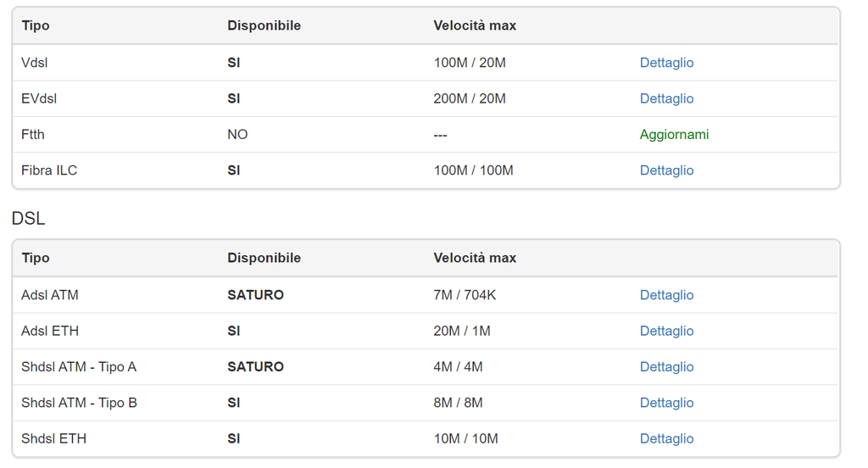Open Dettaglio link for EVdsl
This screenshot has height=468, width=868.
666,98
